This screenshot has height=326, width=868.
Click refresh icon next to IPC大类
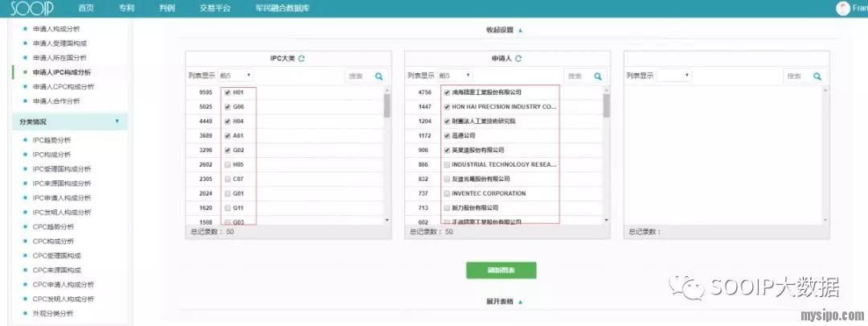(x=301, y=59)
